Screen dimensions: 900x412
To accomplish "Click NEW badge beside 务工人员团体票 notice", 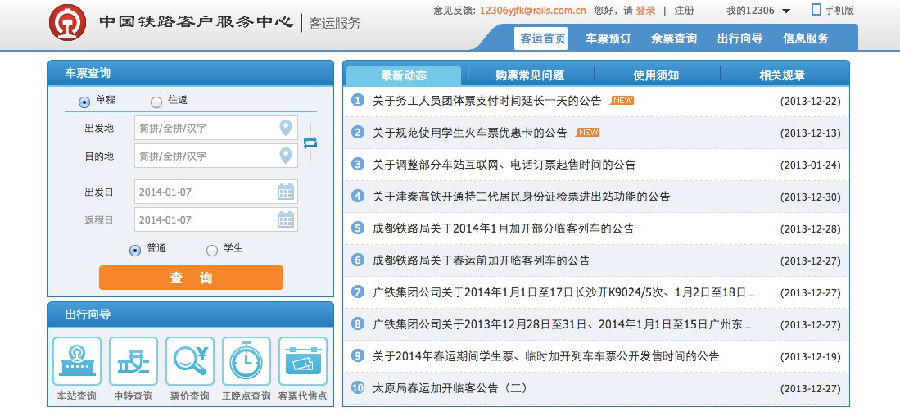I will pyautogui.click(x=622, y=100).
